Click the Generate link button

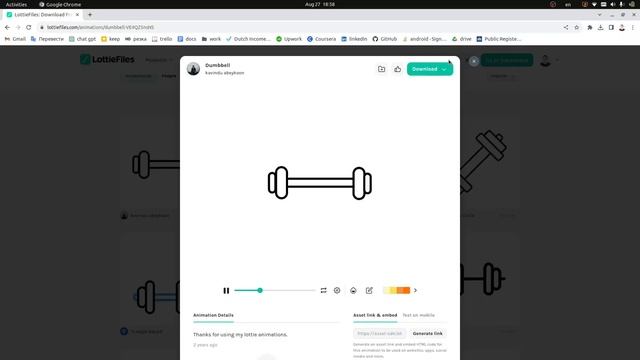coord(427,333)
